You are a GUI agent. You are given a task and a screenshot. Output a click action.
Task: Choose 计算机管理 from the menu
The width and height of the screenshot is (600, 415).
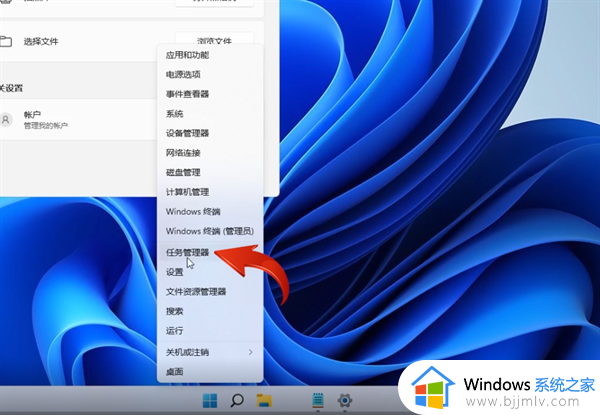pyautogui.click(x=210, y=192)
